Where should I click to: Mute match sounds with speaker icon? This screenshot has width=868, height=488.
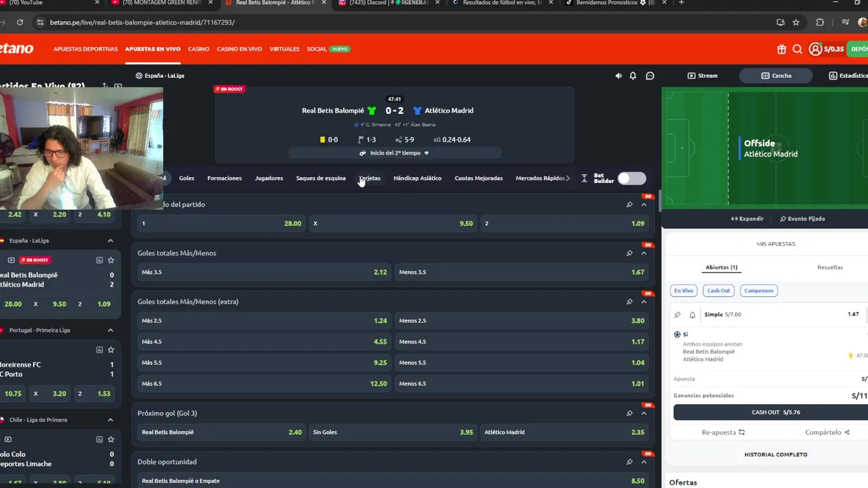(618, 76)
